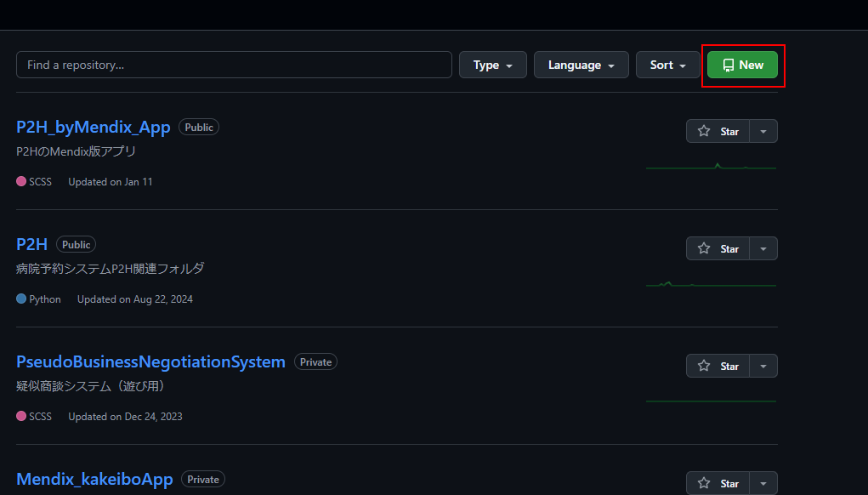Expand the star options caret beside P2H_byMendix_App
Image resolution: width=868 pixels, height=495 pixels.
click(x=763, y=131)
